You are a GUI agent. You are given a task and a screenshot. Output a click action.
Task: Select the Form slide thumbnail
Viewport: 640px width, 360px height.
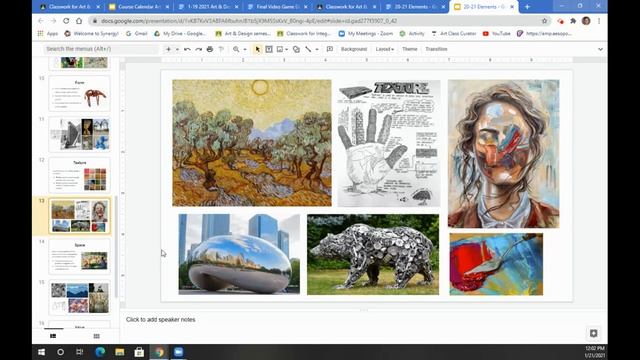pos(79,93)
